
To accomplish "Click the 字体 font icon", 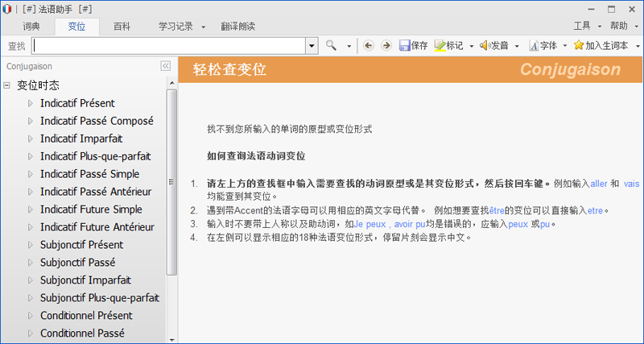I will (534, 46).
